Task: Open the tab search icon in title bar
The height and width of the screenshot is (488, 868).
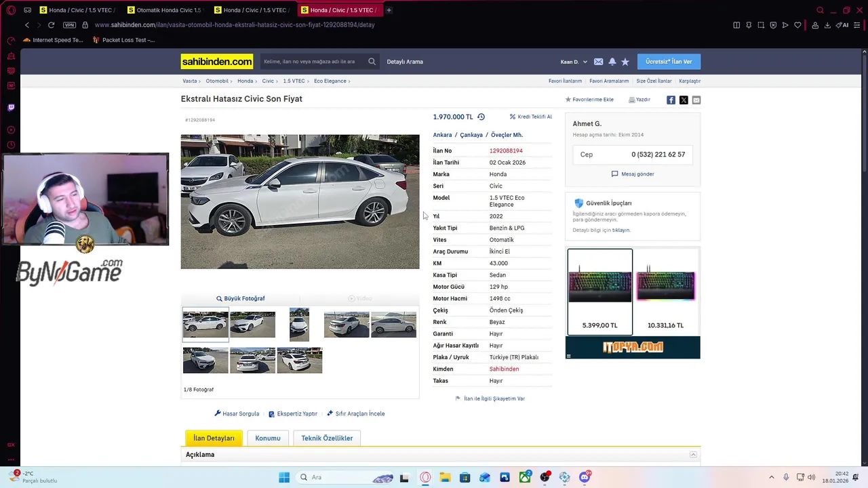Action: pos(820,10)
